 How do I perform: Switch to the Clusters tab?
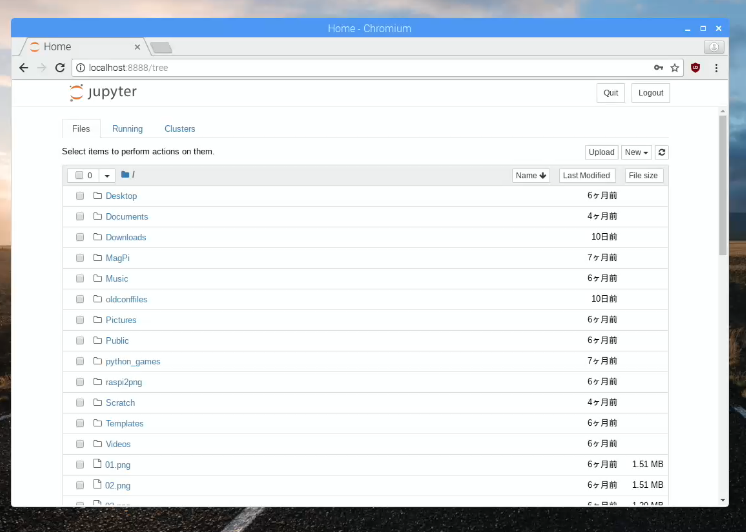180,128
